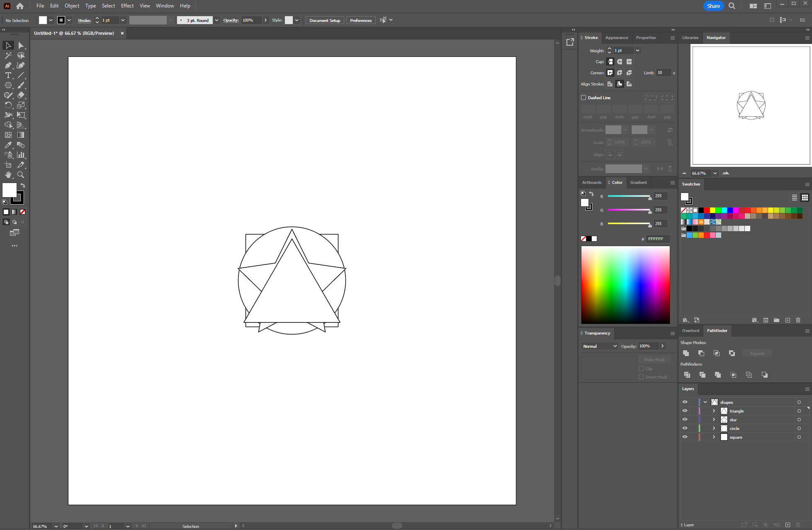Screen dimensions: 812x530
Task: Enable the Dashed Line checkbox
Action: tap(583, 98)
